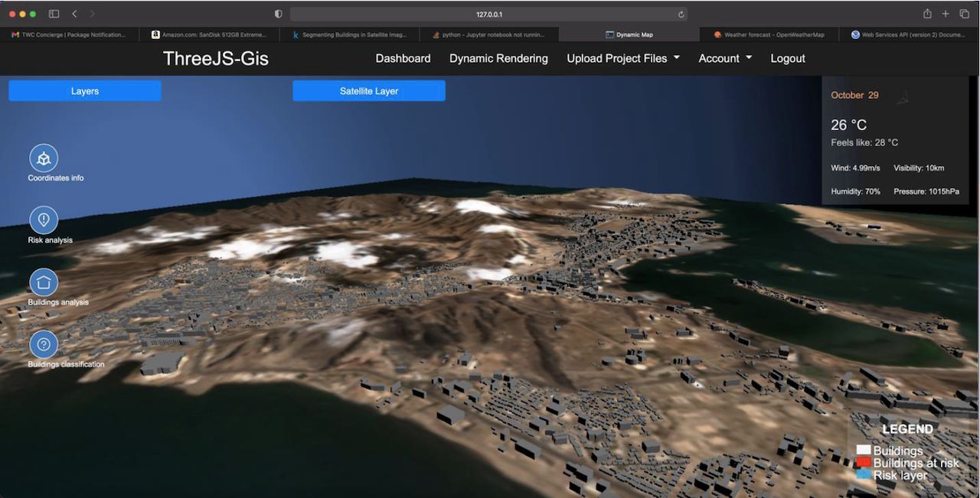Click the browser address bar
Viewport: 980px width, 498px height.
pyautogui.click(x=488, y=15)
